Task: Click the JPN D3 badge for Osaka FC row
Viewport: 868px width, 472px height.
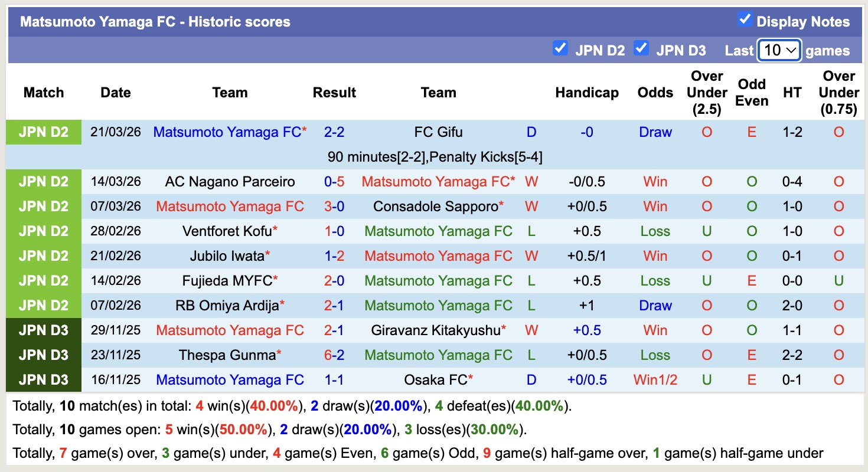Action: click(43, 379)
